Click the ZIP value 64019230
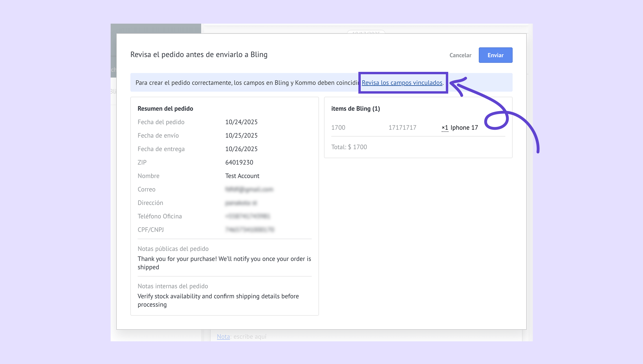Viewport: 643px width, 364px height. click(239, 163)
